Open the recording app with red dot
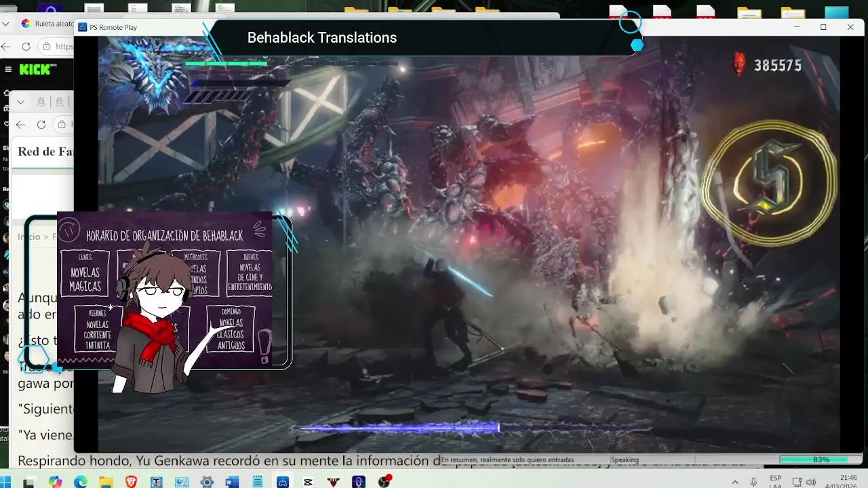The width and height of the screenshot is (868, 488). coord(384,482)
